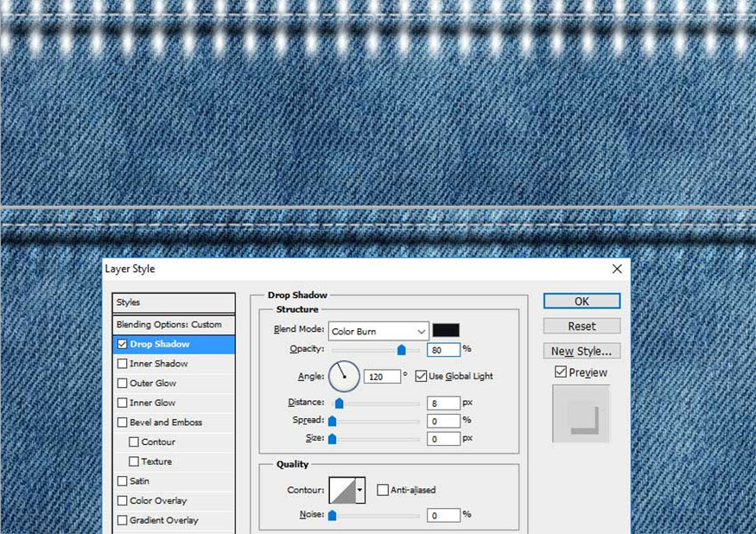Click the Reset button
Viewport: 756px width, 534px height.
581,326
